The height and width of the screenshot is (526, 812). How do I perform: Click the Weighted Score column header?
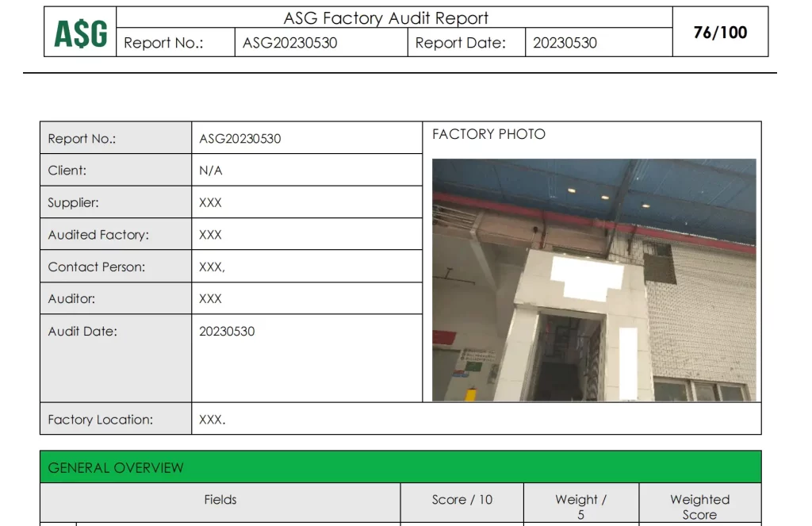[699, 506]
